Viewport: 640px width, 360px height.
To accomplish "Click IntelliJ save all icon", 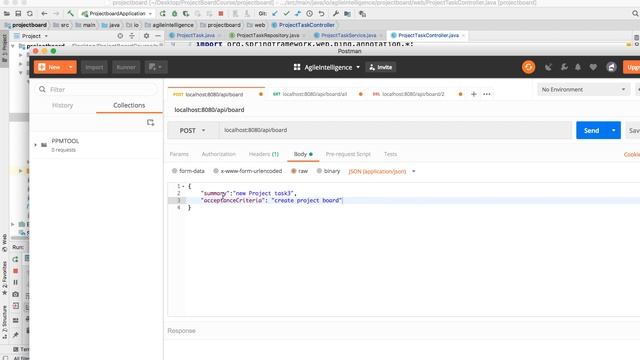I will pyautogui.click(x=18, y=13).
